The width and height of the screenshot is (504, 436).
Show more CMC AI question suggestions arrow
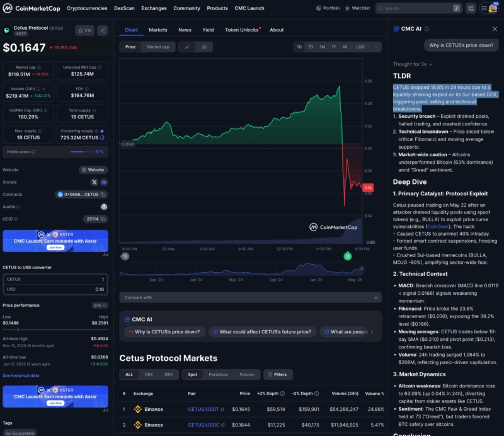coord(372,332)
